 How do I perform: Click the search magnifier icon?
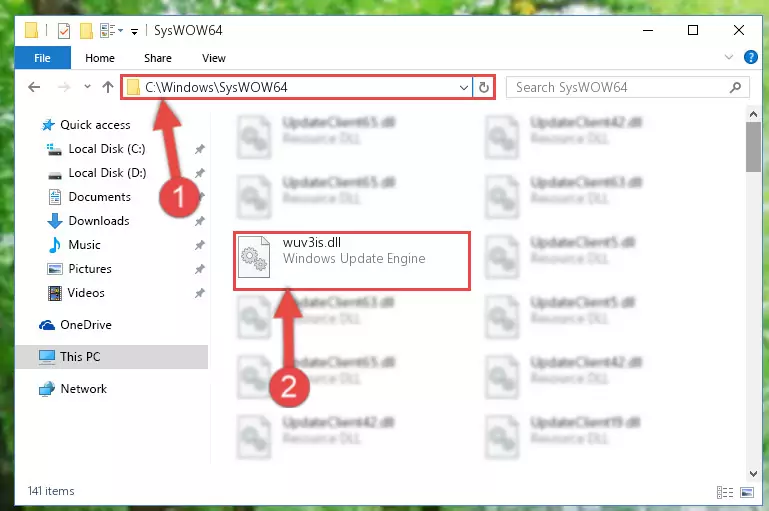(735, 87)
